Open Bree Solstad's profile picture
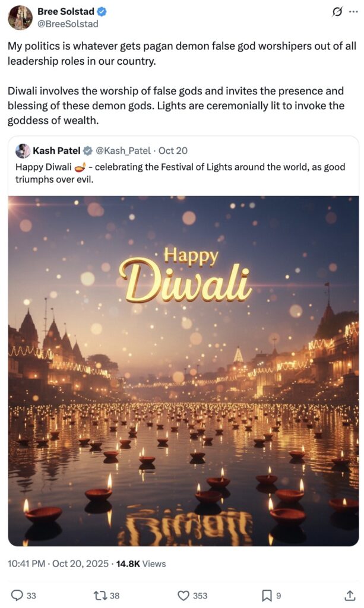This screenshot has height=608, width=364. (20, 18)
